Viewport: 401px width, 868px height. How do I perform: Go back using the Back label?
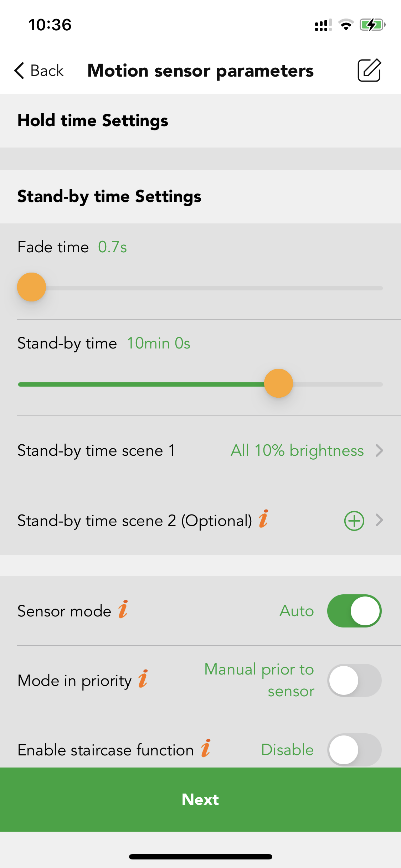tap(47, 71)
